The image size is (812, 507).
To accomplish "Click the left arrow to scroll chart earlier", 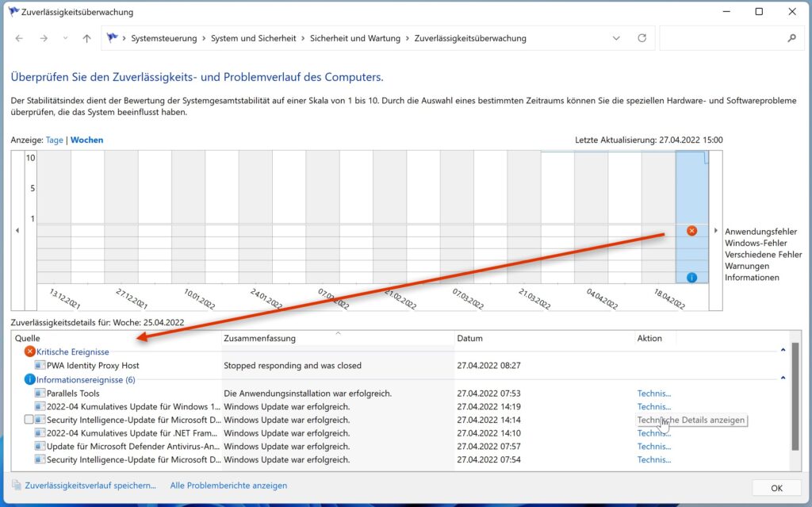I will (17, 230).
